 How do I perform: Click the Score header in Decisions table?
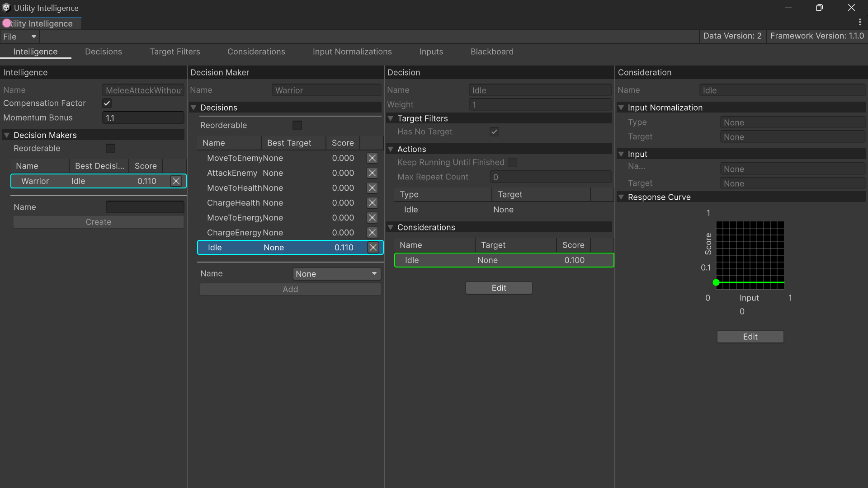343,143
